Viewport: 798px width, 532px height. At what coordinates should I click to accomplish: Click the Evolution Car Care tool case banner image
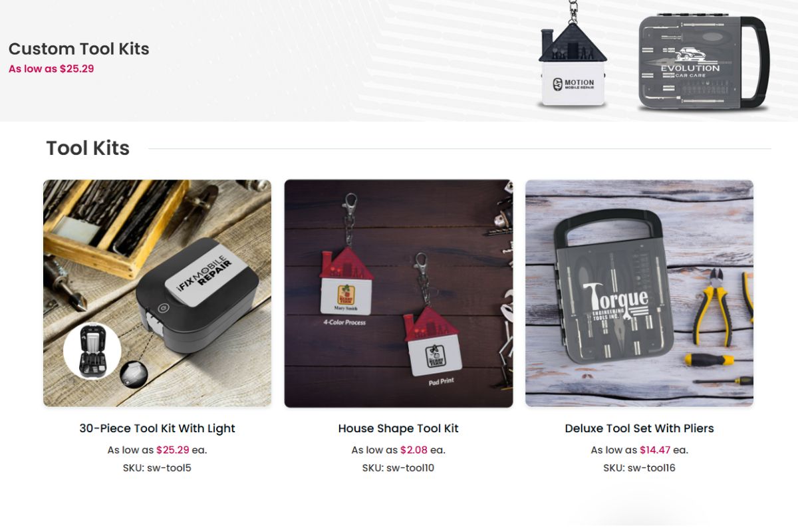pyautogui.click(x=704, y=62)
